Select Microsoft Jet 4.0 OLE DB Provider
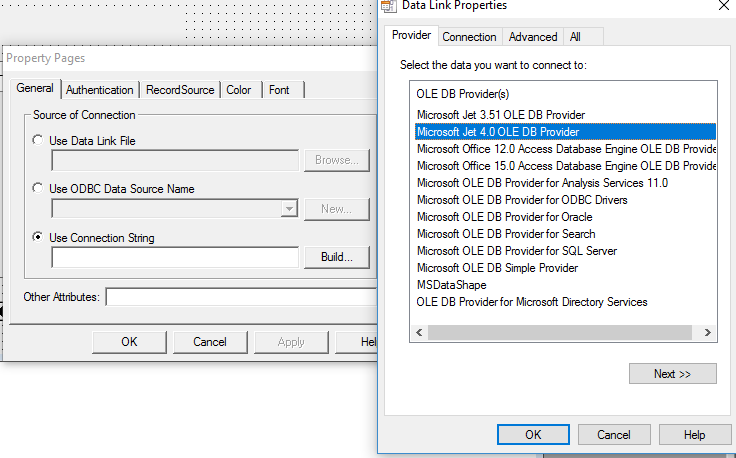 566,132
